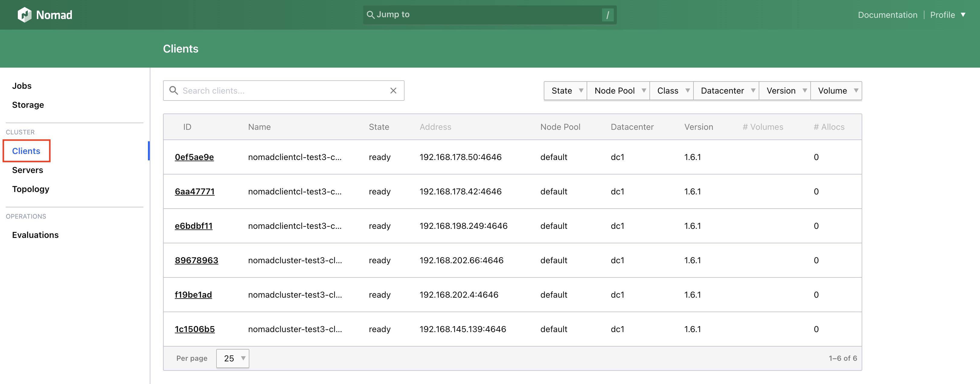
Task: Open the Class filter dropdown
Action: (x=671, y=91)
